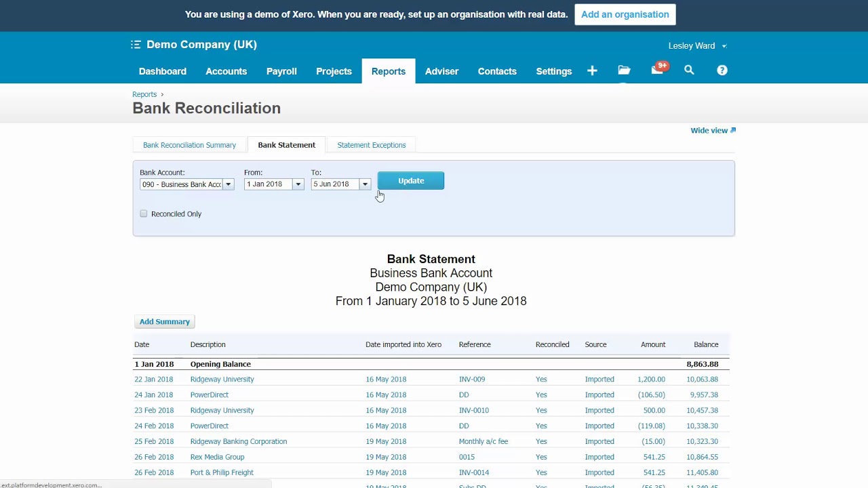The image size is (868, 488).
Task: Click amount (106.50)
Action: coord(652,395)
